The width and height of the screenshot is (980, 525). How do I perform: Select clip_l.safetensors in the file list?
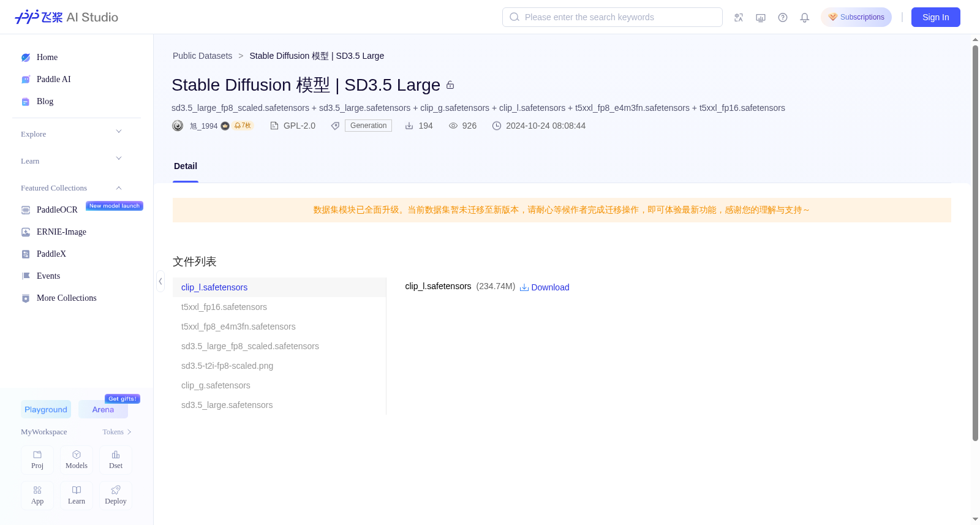279,287
